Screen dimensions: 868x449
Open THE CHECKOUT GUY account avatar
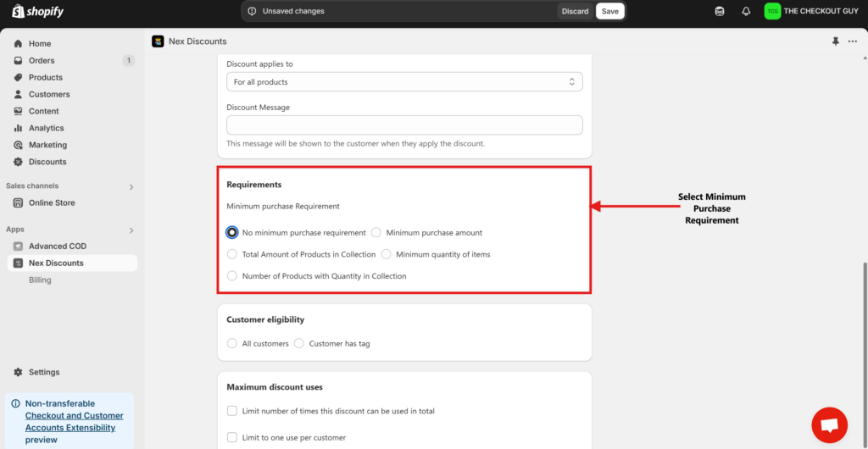[x=772, y=12]
